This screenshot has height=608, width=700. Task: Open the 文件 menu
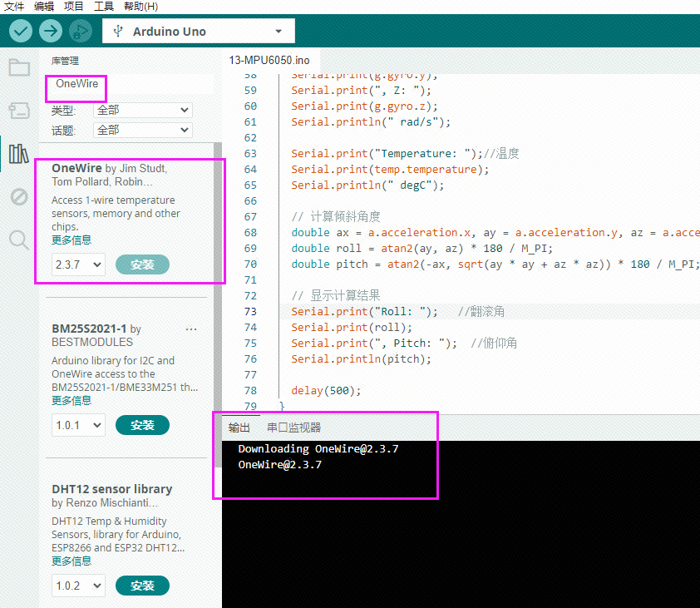(x=14, y=7)
